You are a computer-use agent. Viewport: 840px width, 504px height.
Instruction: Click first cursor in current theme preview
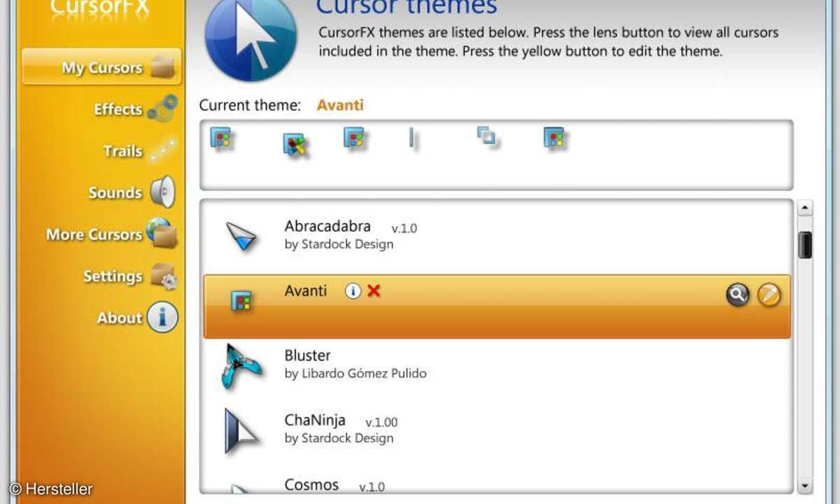click(x=222, y=139)
